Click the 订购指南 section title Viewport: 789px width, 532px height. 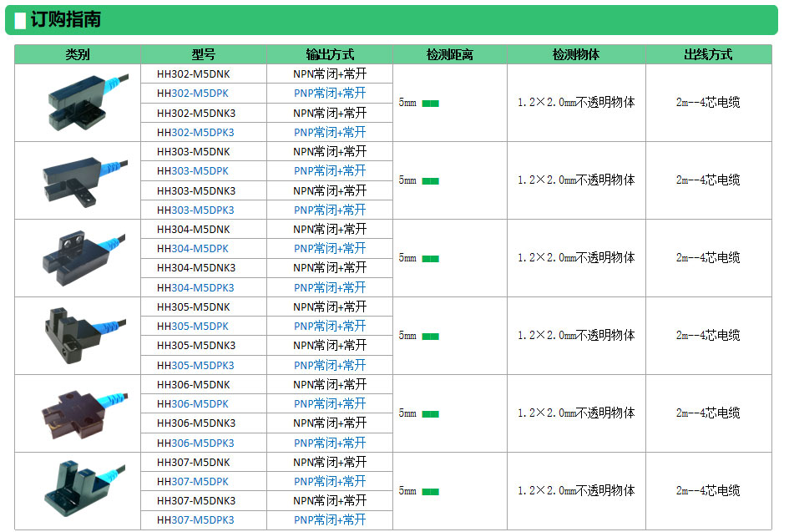65,20
